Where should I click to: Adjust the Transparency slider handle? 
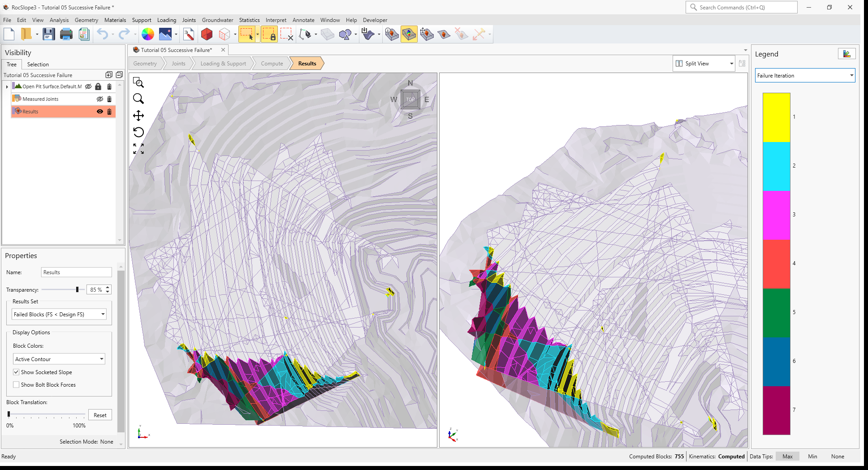pos(77,290)
